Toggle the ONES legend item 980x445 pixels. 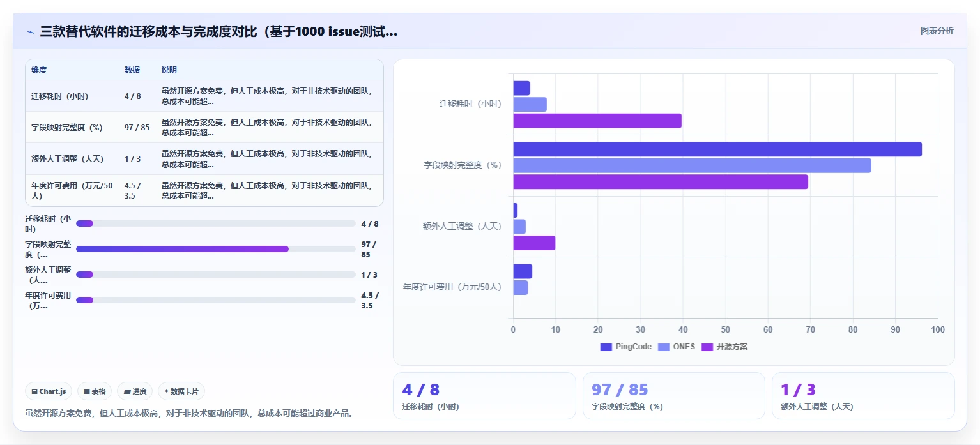point(677,347)
